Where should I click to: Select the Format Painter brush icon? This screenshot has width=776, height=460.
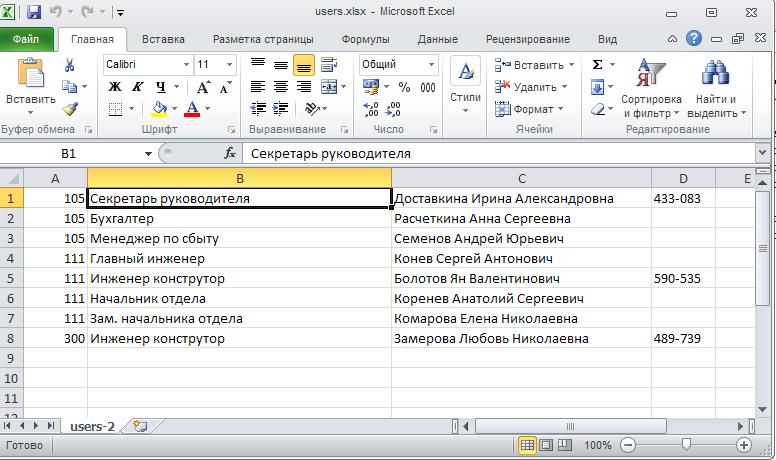(x=70, y=109)
